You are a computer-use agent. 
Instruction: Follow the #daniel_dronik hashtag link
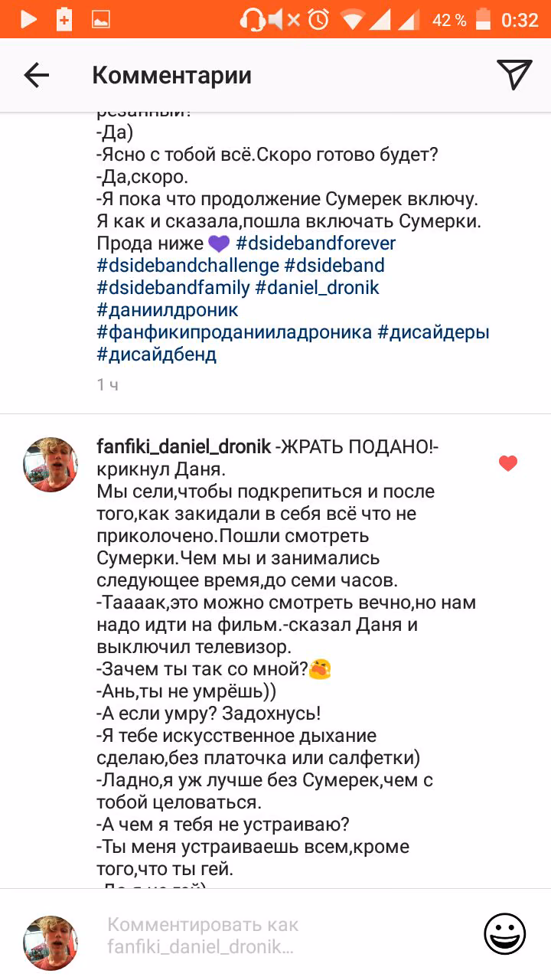[x=317, y=288]
